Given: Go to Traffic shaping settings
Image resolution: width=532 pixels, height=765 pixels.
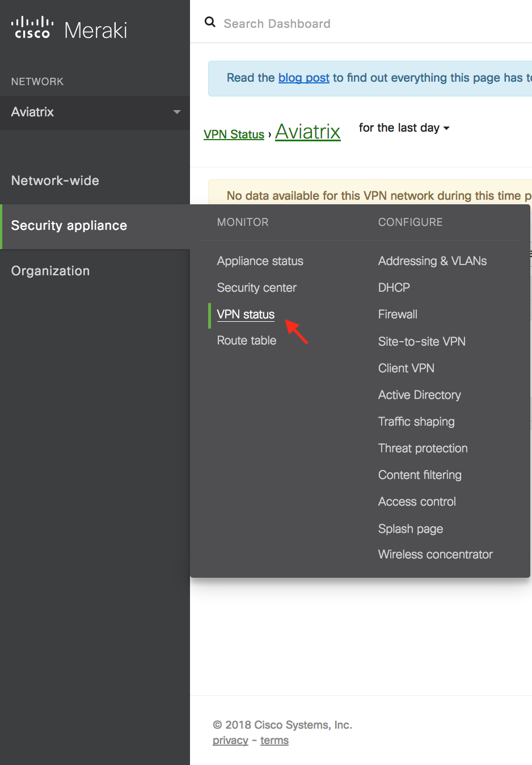Looking at the screenshot, I should (x=416, y=422).
